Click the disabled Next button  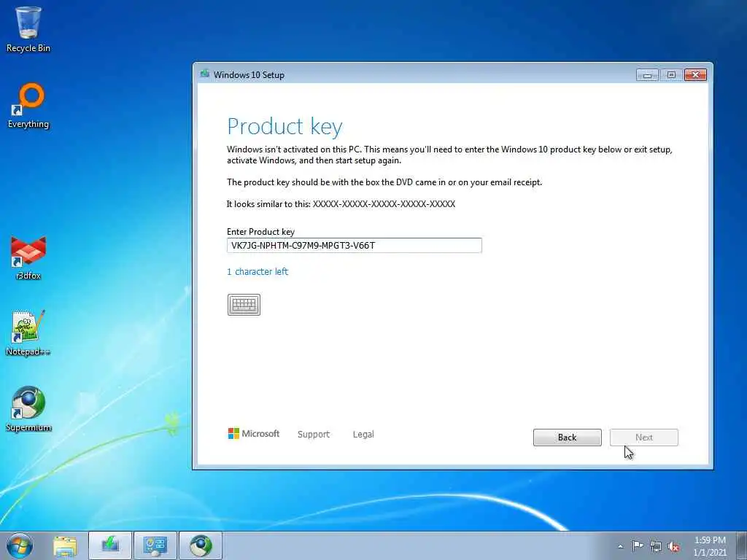(x=643, y=437)
